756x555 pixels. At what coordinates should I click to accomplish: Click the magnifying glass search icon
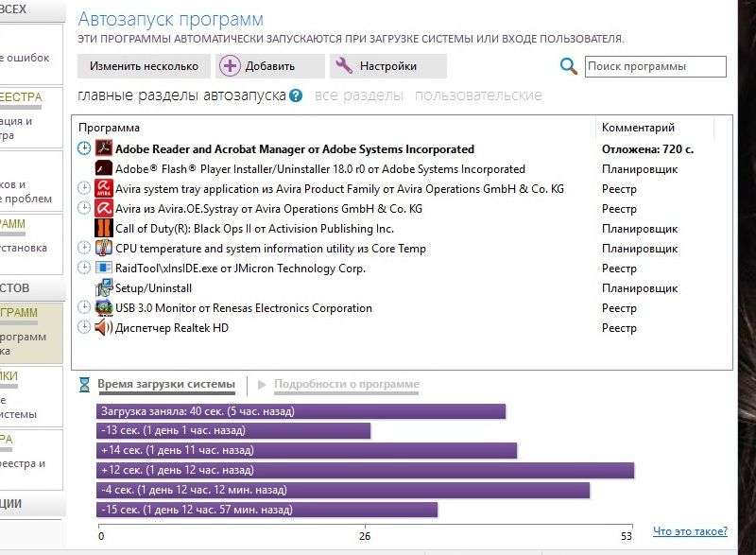[x=568, y=66]
